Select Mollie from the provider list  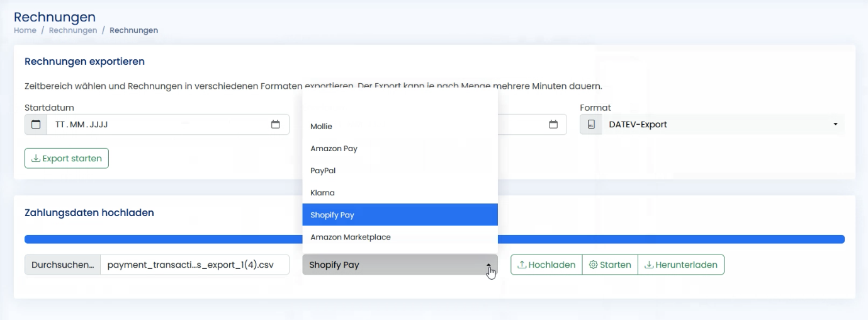[x=400, y=127]
